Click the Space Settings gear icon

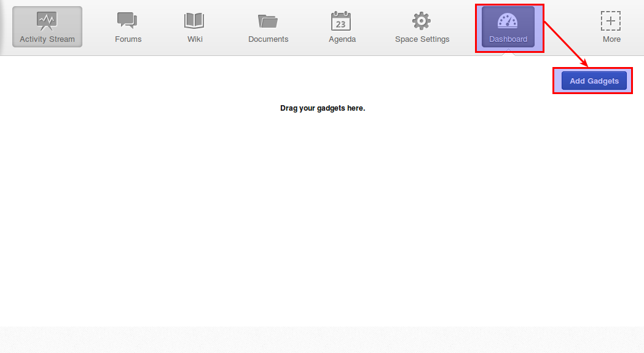click(422, 20)
